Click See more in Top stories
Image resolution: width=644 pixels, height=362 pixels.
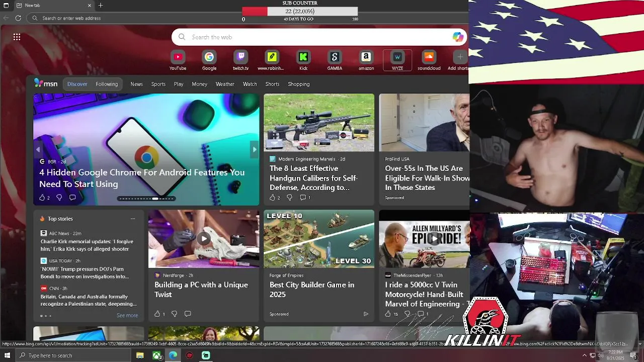coord(127,315)
